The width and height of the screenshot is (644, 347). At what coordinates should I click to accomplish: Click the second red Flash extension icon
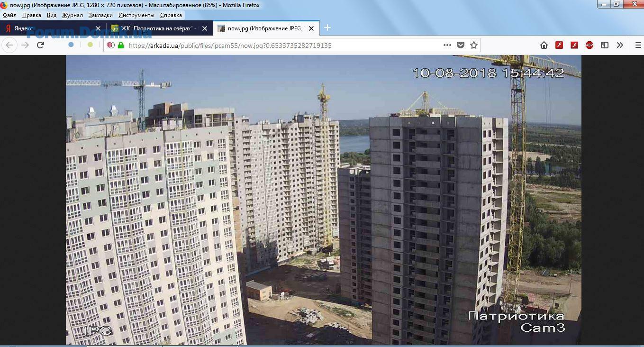click(x=574, y=45)
